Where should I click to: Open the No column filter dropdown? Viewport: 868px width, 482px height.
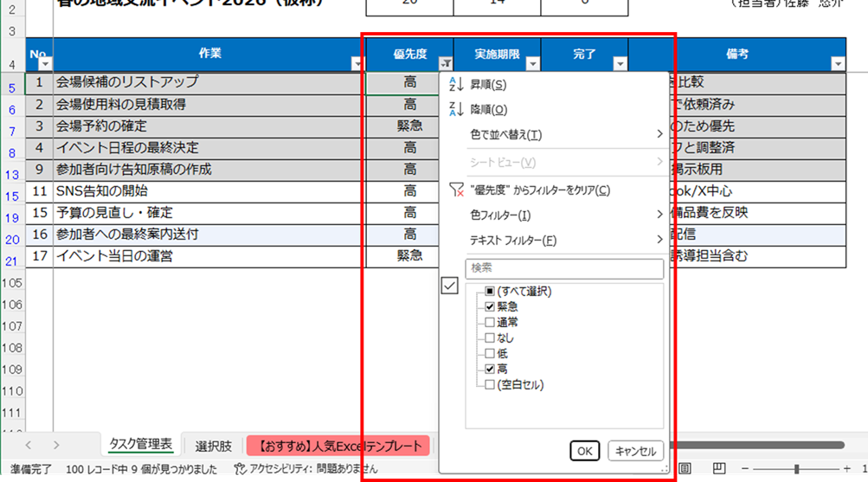pos(45,64)
